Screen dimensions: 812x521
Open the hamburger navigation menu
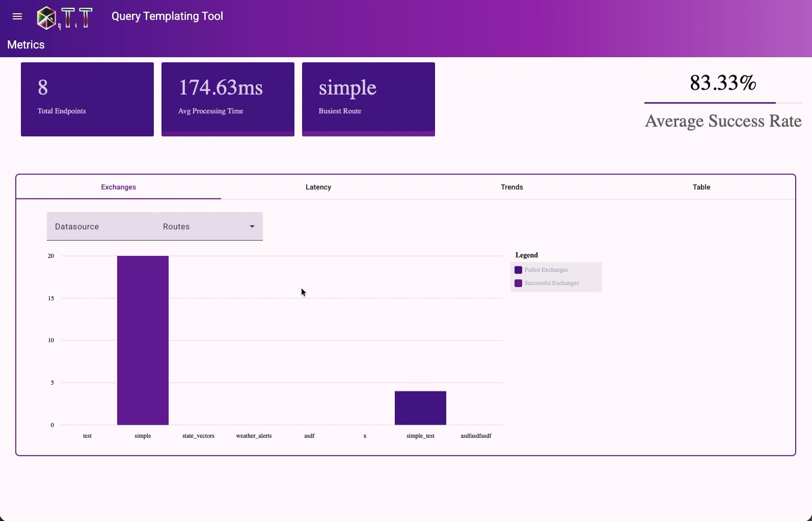coord(17,16)
